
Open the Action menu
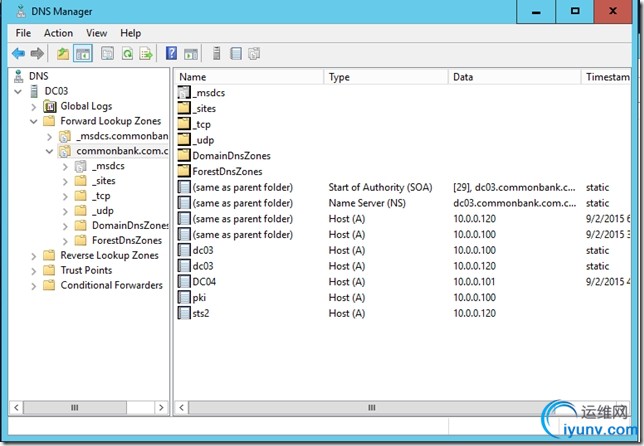click(58, 33)
